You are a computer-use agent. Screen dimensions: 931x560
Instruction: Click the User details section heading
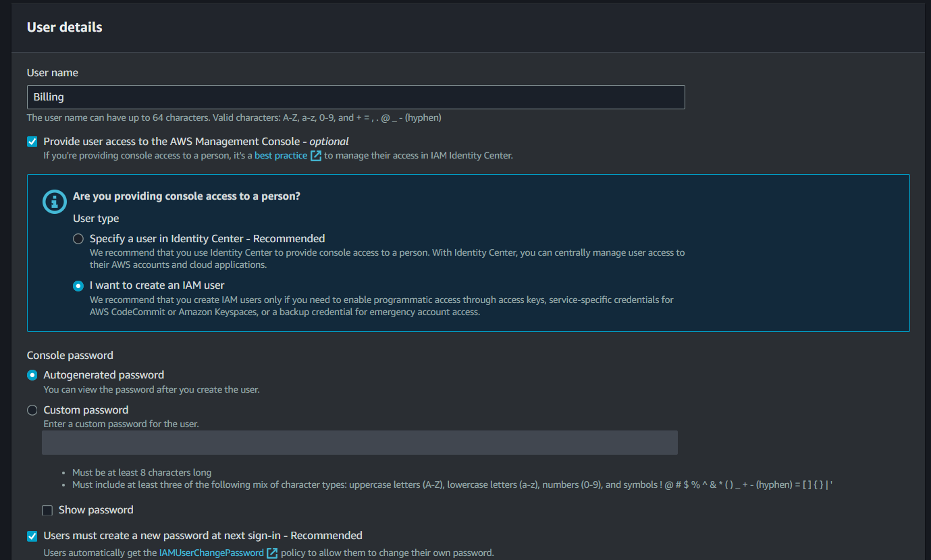click(x=65, y=28)
